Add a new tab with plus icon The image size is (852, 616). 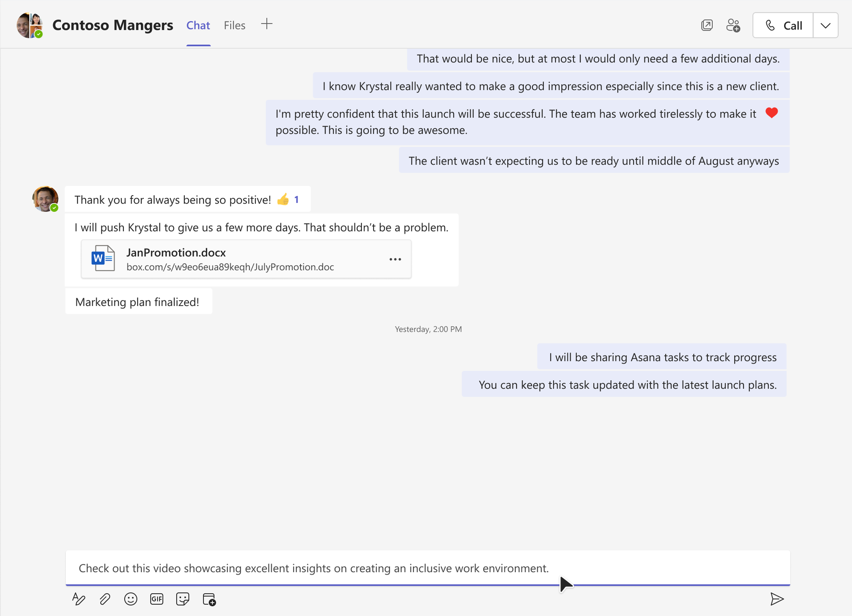pyautogui.click(x=267, y=24)
